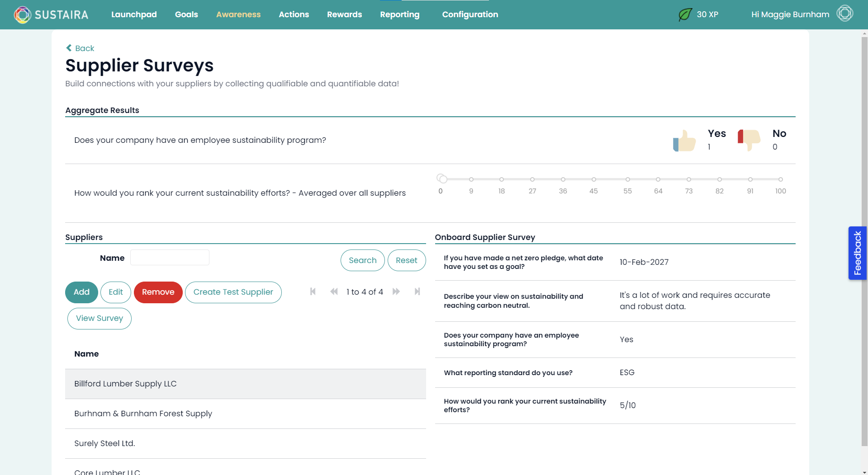
Task: Go to next page of suppliers
Action: click(396, 292)
